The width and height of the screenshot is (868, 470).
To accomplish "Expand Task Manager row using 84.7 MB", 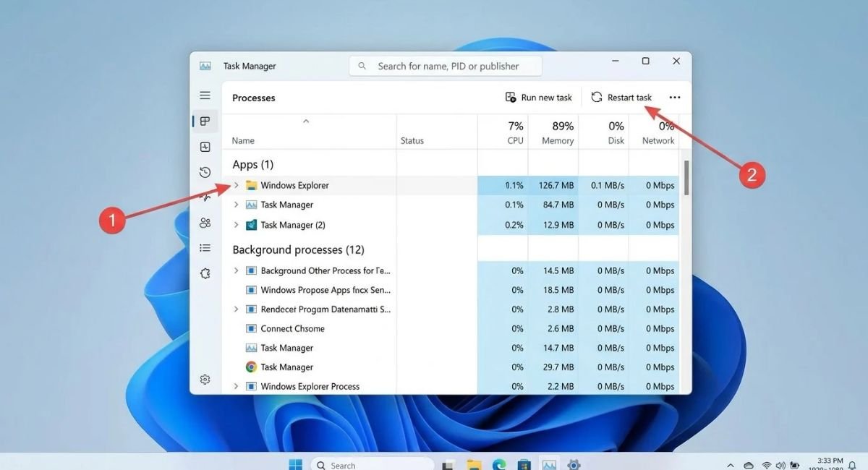I will coord(236,205).
